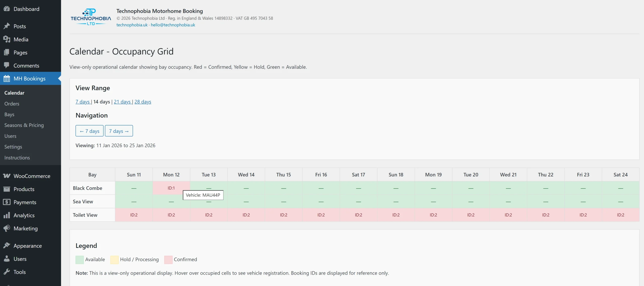Click the Technophobia Ltd logo

(x=91, y=17)
